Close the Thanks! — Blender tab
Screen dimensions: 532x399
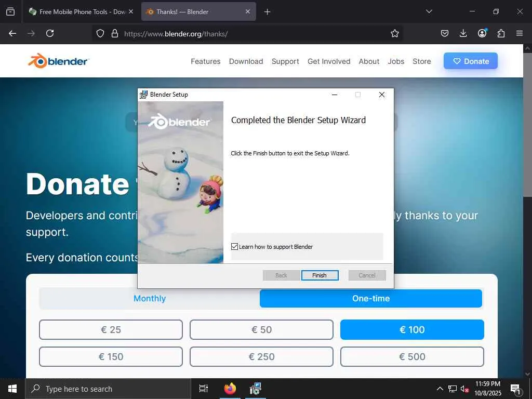[248, 11]
